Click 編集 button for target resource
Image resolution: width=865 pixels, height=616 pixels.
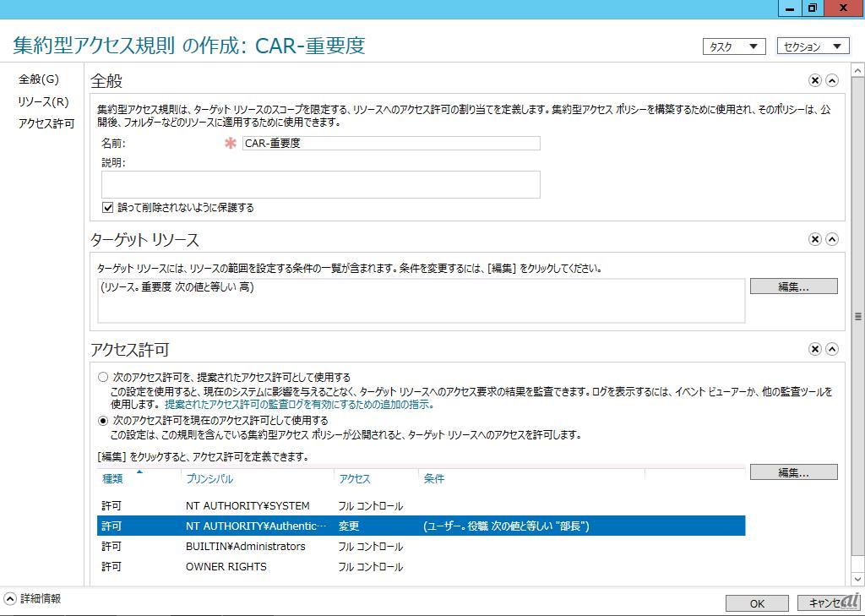click(x=793, y=286)
